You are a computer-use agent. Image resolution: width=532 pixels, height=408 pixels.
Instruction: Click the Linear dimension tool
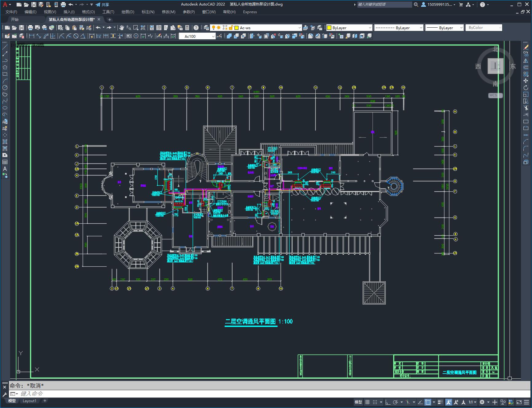point(31,36)
